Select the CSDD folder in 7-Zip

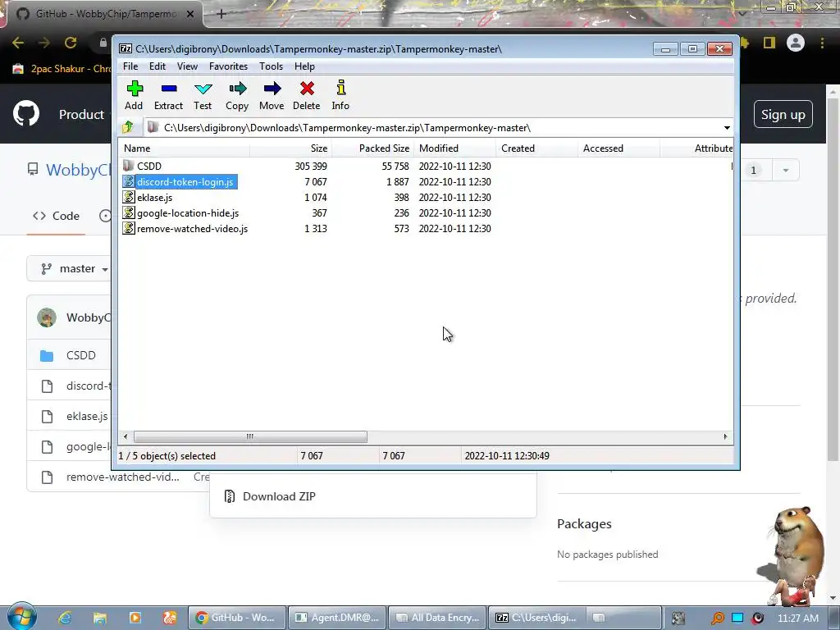click(149, 166)
